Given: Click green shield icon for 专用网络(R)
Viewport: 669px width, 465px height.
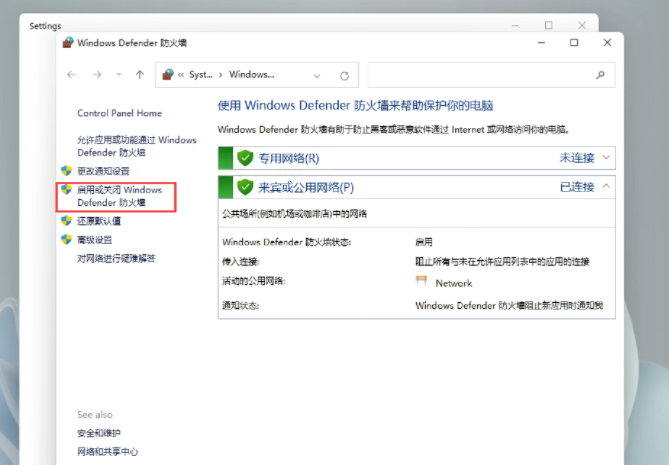Looking at the screenshot, I should (245, 158).
